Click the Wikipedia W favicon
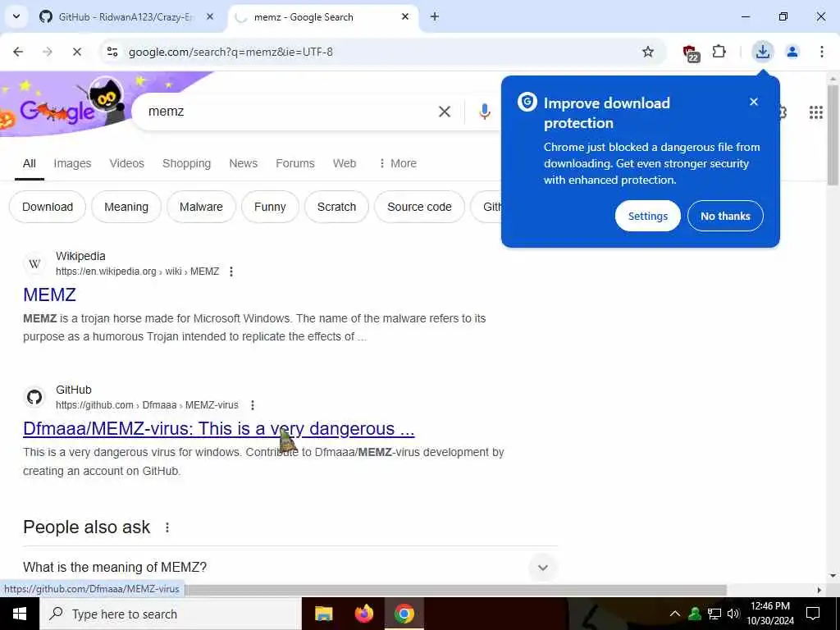 pos(34,263)
